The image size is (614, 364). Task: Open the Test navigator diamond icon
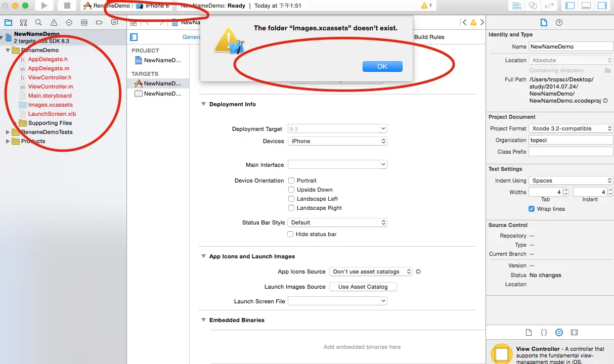pos(69,23)
